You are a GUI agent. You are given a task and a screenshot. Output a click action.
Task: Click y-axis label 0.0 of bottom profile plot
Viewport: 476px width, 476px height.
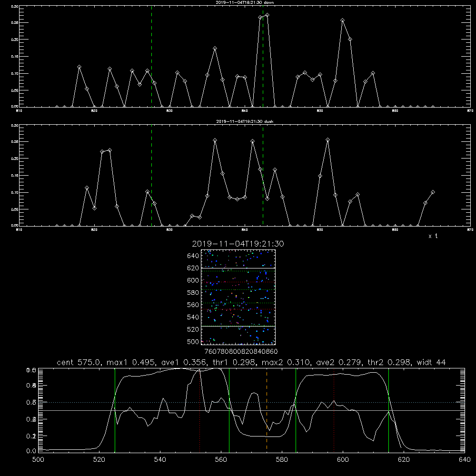click(x=31, y=451)
